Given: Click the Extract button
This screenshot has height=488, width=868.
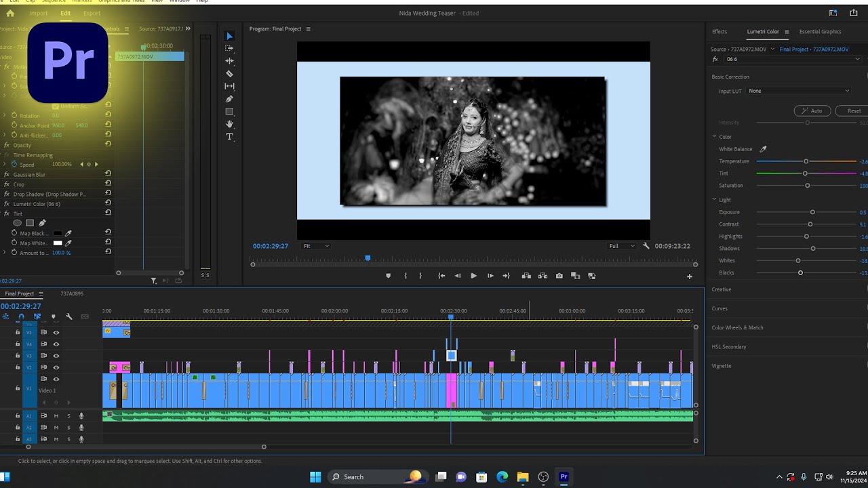Looking at the screenshot, I should coord(542,276).
